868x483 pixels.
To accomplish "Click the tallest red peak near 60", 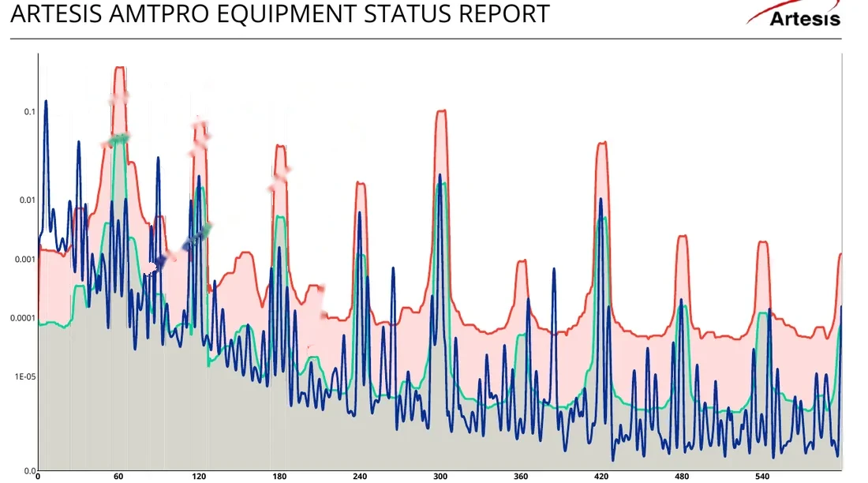I will (x=120, y=68).
